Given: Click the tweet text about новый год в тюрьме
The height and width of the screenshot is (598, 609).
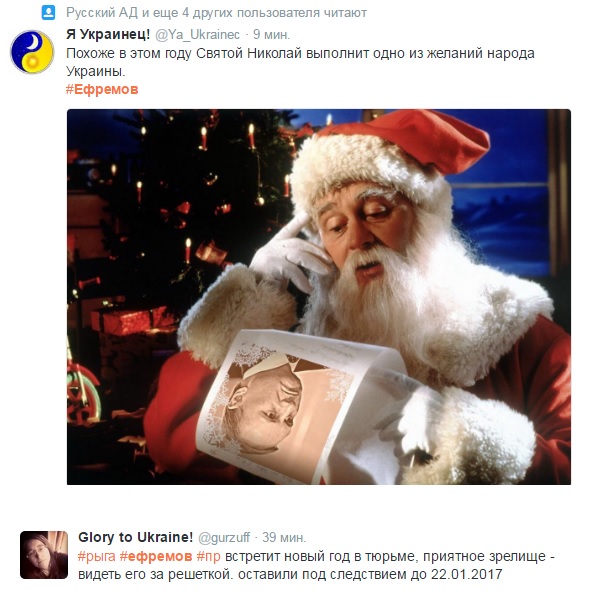Looking at the screenshot, I should tap(316, 565).
